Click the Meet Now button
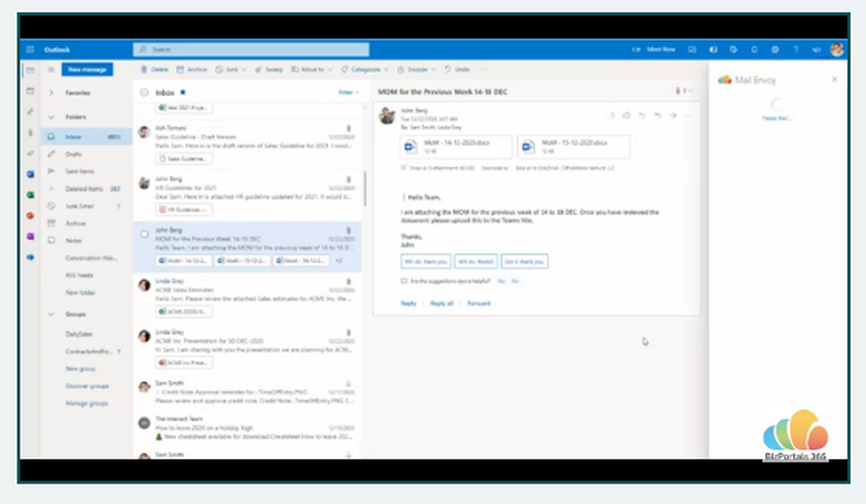The width and height of the screenshot is (866, 504). 655,49
